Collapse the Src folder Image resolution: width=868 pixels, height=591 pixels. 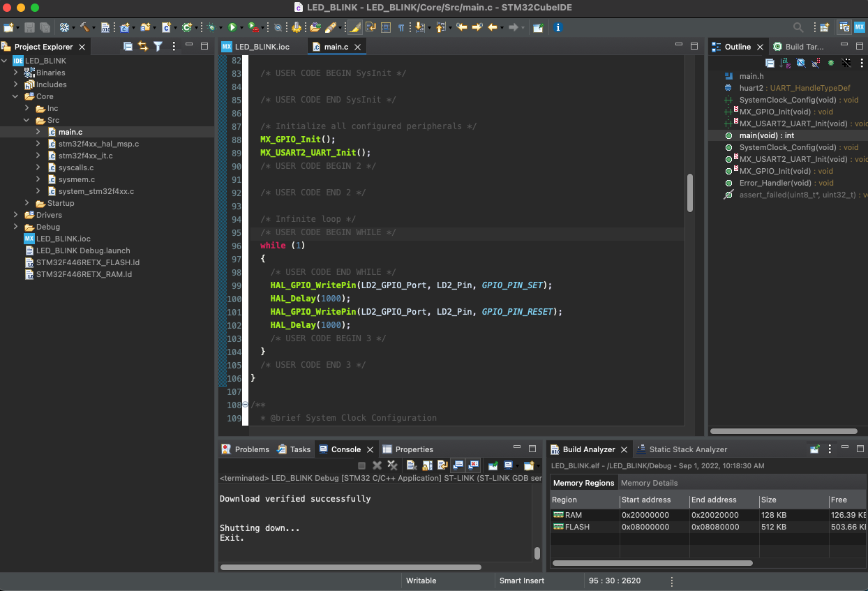(x=27, y=120)
